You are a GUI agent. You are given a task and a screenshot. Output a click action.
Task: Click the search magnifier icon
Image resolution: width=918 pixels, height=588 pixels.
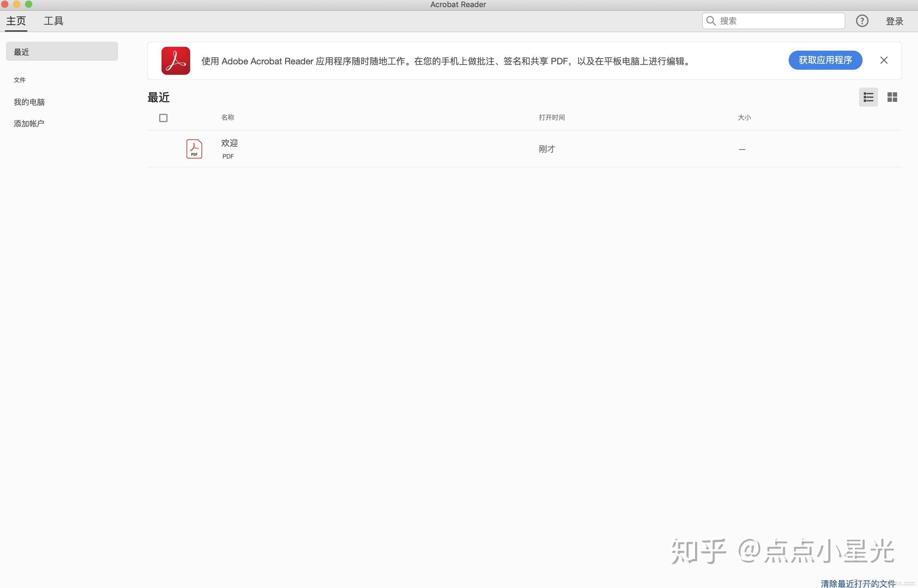click(x=711, y=21)
